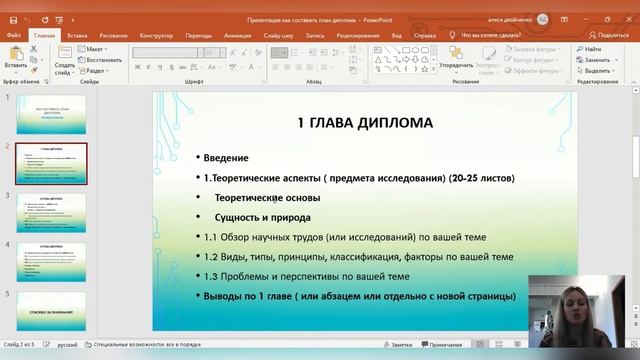Cut selection with the scissors icon

[x=34, y=49]
